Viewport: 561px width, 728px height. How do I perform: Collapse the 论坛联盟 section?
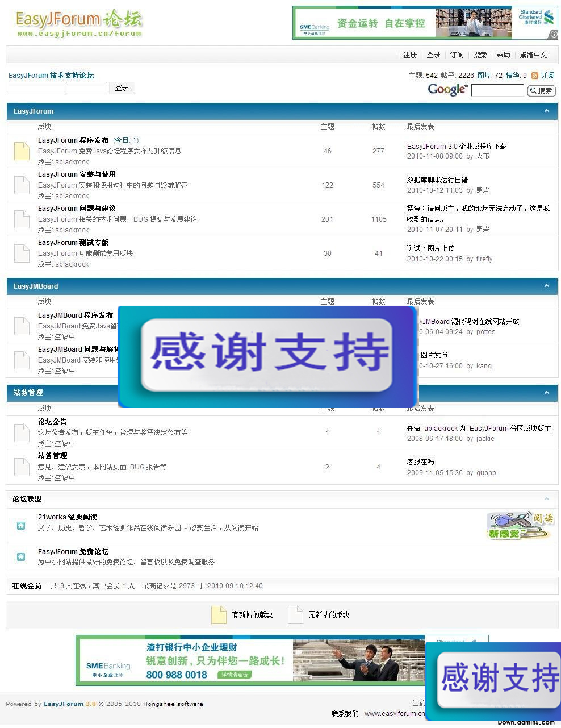[547, 499]
